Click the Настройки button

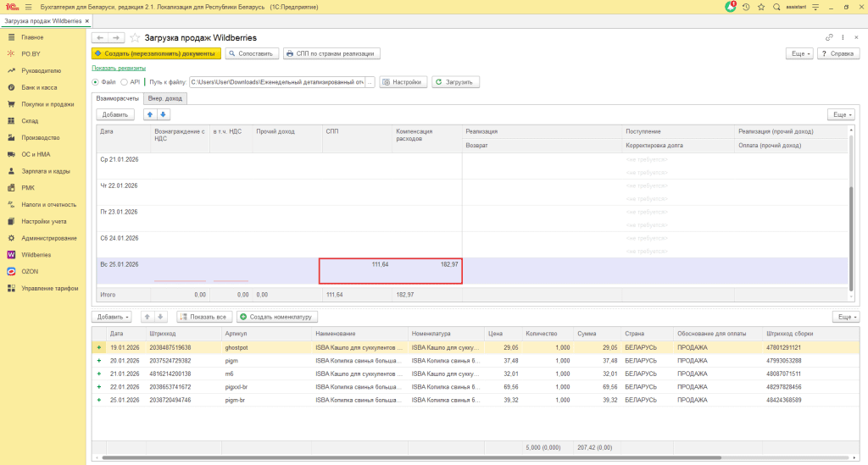(403, 82)
